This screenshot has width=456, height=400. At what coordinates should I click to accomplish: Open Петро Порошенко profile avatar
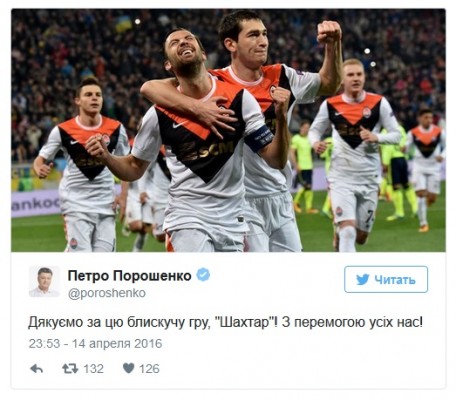coord(44,282)
